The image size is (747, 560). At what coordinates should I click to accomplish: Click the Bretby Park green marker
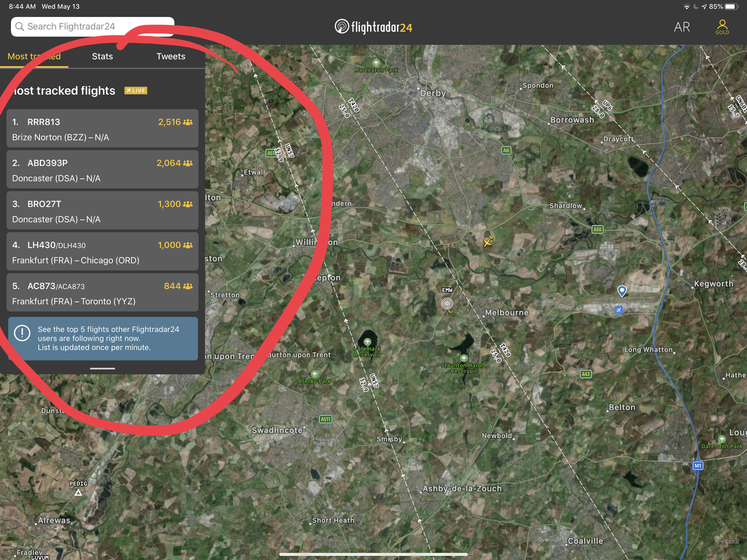click(314, 375)
